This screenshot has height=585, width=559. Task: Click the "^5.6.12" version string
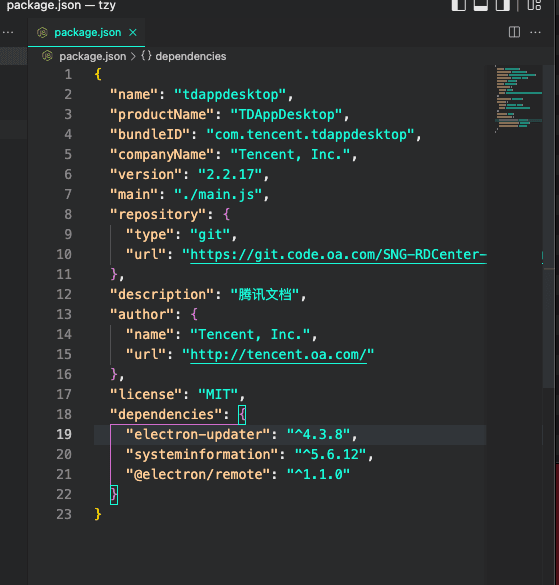pyautogui.click(x=330, y=455)
